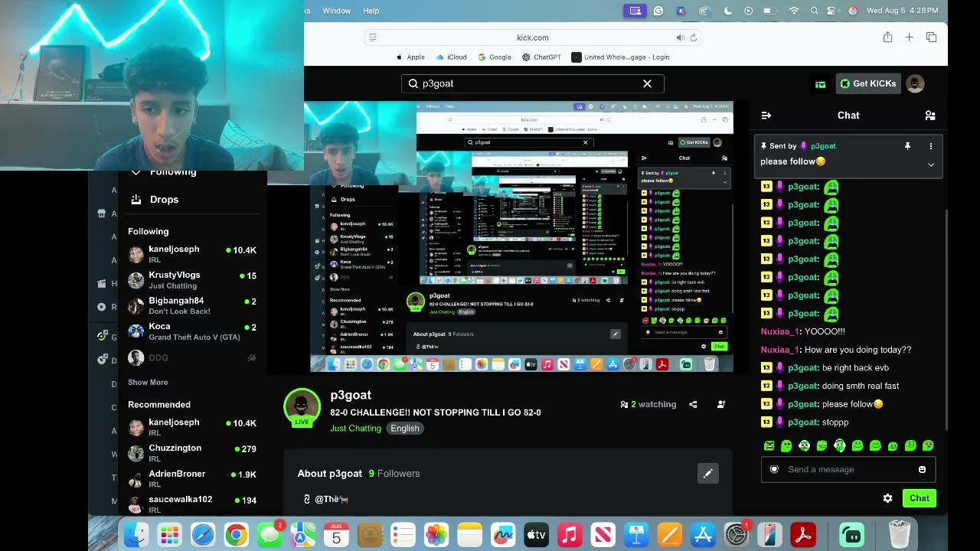Unpin the pinned chat message

coord(907,146)
